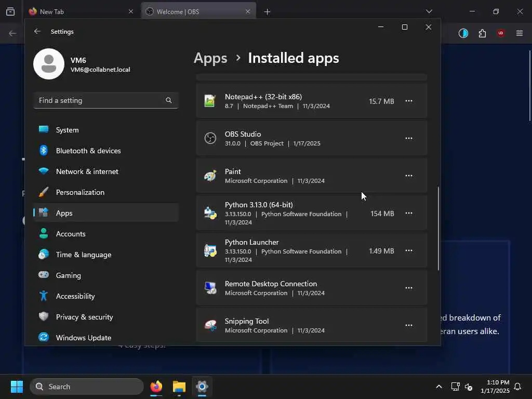The width and height of the screenshot is (532, 399).
Task: Click the Python Launcher app icon
Action: click(210, 250)
